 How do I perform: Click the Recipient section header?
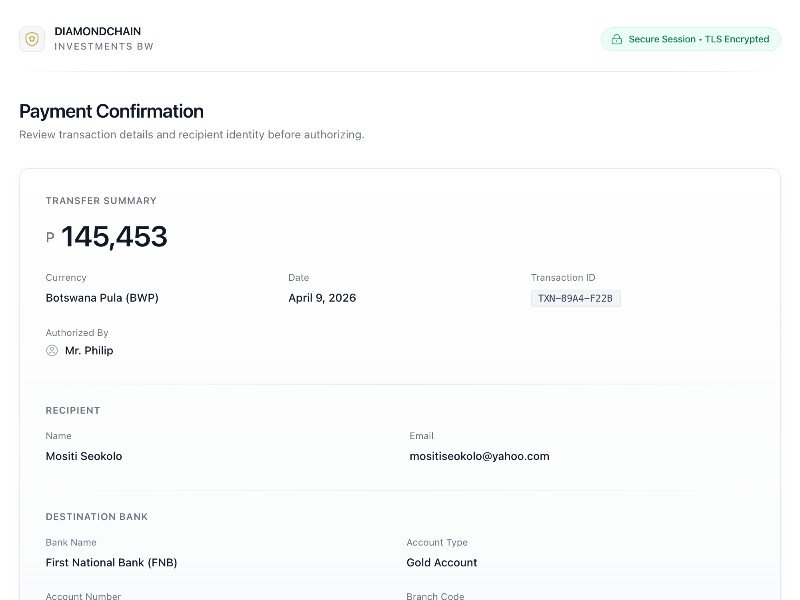(73, 411)
